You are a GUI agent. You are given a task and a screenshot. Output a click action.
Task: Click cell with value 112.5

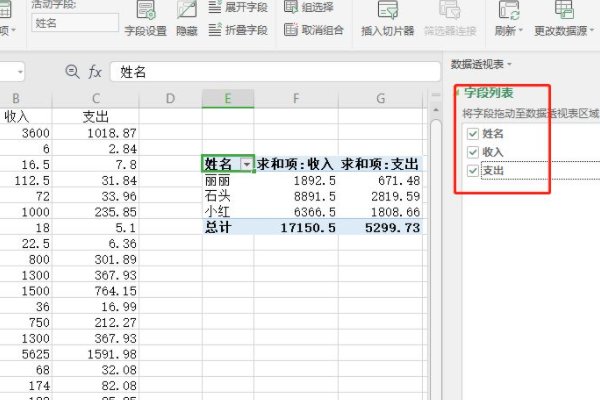26,180
